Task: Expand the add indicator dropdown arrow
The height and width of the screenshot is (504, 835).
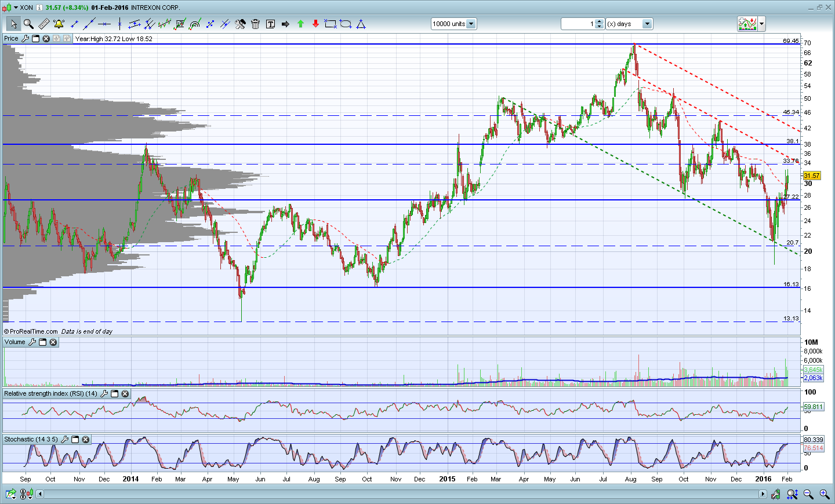Action: click(x=762, y=24)
